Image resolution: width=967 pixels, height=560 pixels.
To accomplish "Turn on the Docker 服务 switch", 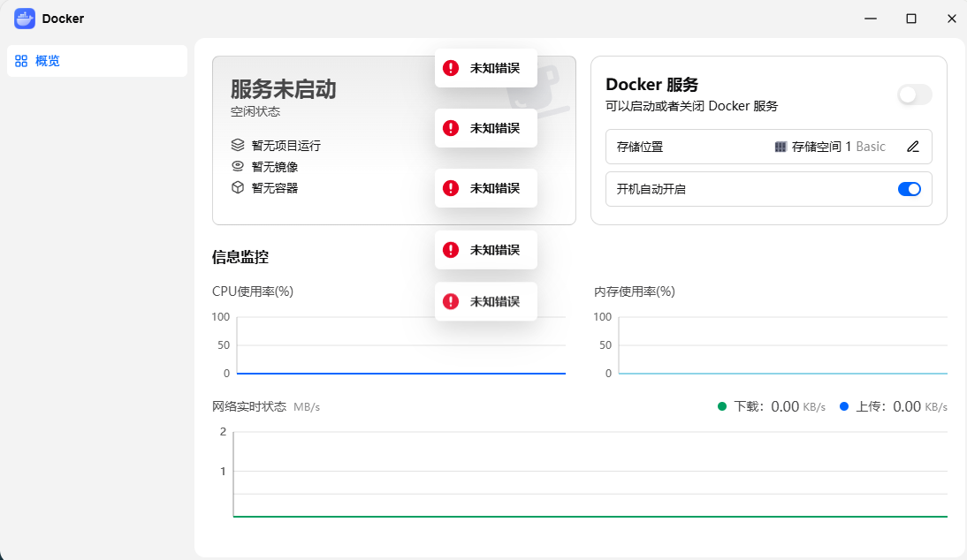I will coord(915,95).
